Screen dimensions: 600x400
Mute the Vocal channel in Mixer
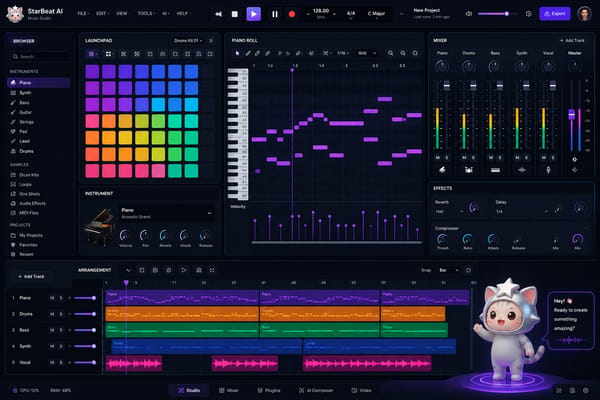(x=544, y=158)
